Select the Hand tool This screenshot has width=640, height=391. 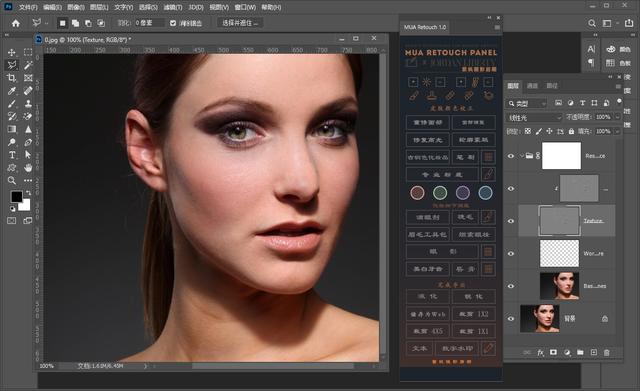(28, 167)
